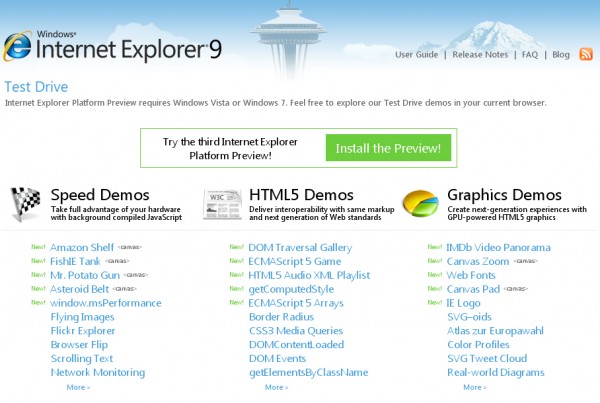The image size is (600, 403).
Task: Open the FAQ link
Action: pyautogui.click(x=530, y=55)
